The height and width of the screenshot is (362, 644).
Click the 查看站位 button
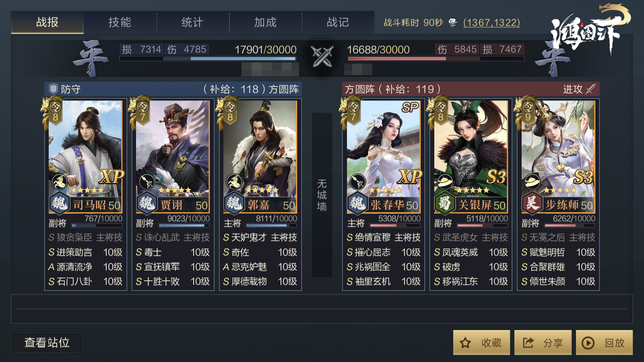47,343
